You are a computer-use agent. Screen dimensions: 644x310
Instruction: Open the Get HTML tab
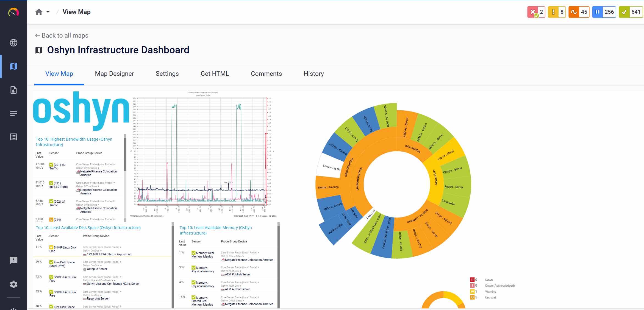point(215,74)
